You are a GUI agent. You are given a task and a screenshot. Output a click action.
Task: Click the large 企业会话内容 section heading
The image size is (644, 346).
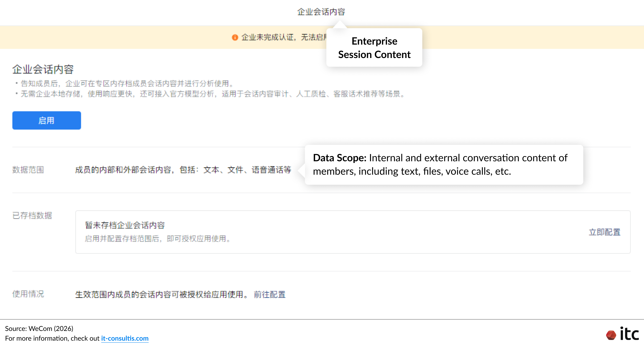[43, 69]
